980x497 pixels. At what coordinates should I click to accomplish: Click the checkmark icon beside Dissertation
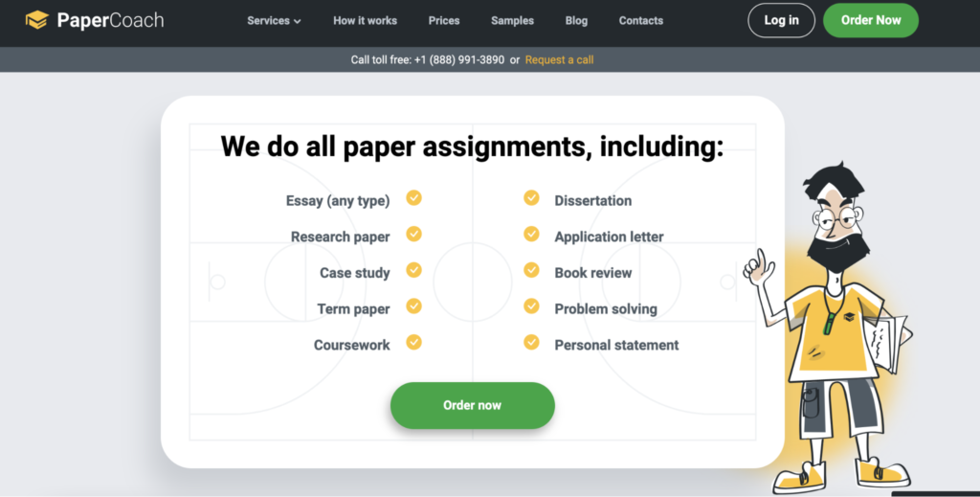(531, 198)
